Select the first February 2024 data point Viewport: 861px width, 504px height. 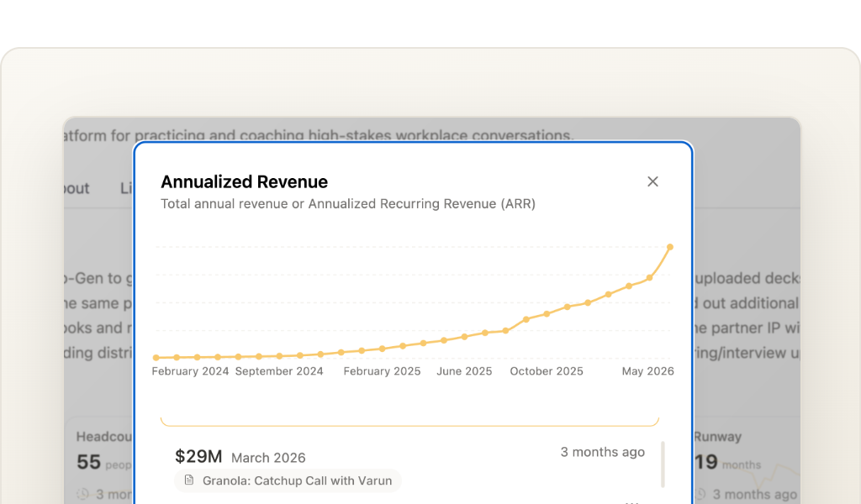(x=156, y=358)
